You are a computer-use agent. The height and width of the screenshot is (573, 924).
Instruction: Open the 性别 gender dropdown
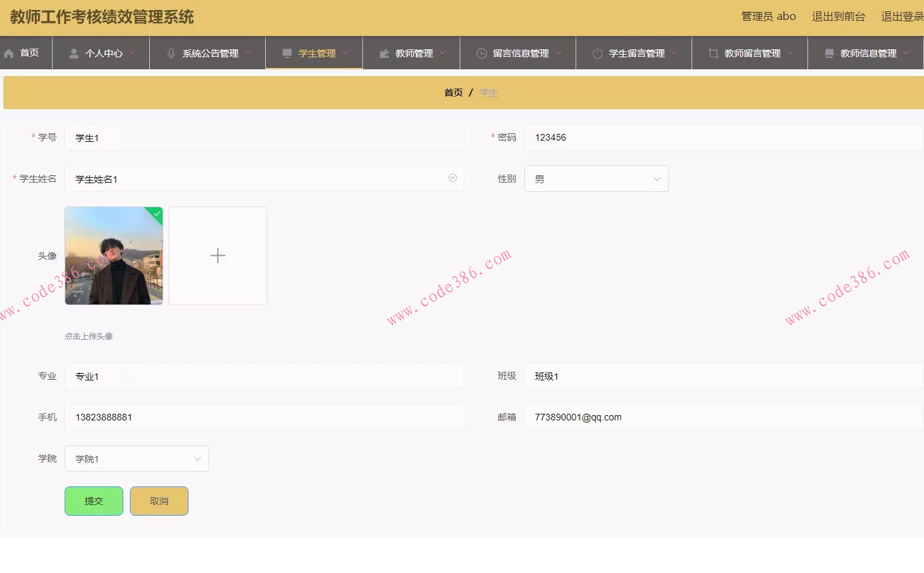tap(657, 179)
